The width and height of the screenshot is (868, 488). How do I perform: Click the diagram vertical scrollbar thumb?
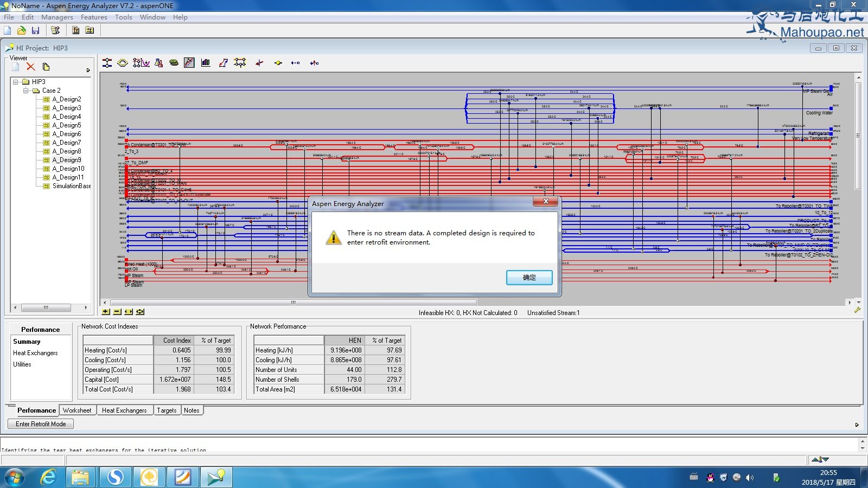pyautogui.click(x=858, y=136)
